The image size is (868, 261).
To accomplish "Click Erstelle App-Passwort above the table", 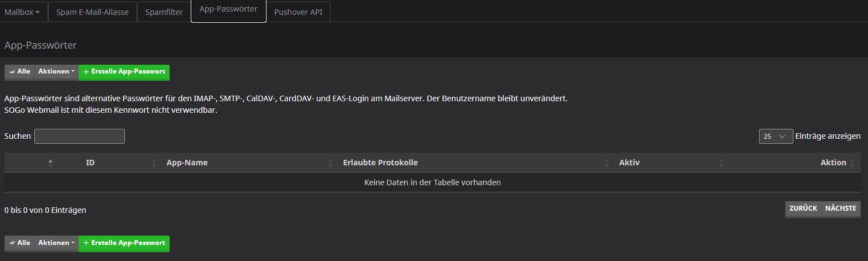I will 124,72.
